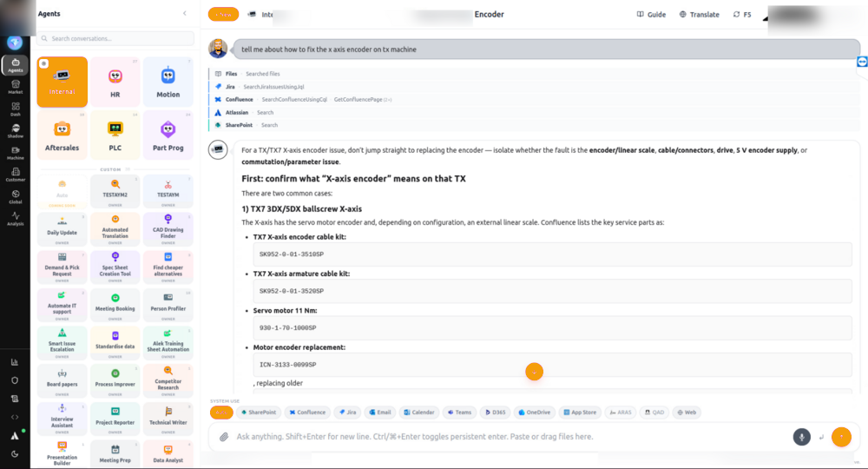Select the Motion agent card
This screenshot has height=469, width=868.
[168, 82]
